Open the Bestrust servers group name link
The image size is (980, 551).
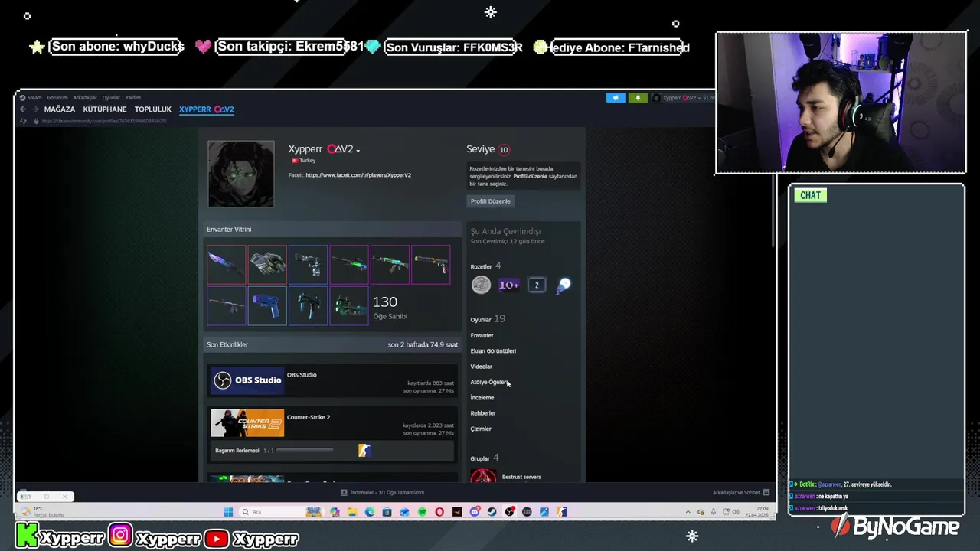click(521, 477)
